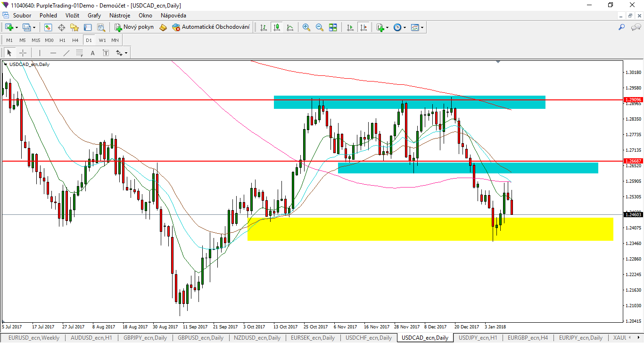Select the M15 timeframe
Viewport: 644px width, 343px height.
click(x=36, y=40)
